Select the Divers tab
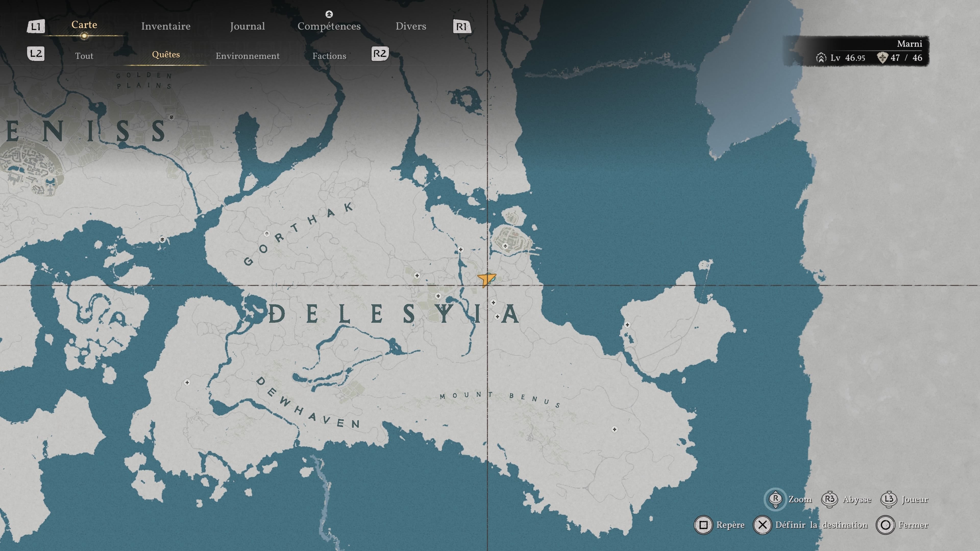The height and width of the screenshot is (551, 980). [x=411, y=26]
